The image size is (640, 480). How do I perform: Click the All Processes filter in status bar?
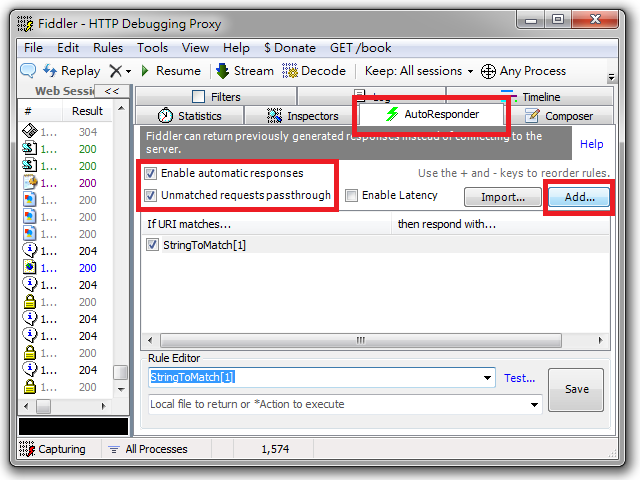click(x=148, y=449)
